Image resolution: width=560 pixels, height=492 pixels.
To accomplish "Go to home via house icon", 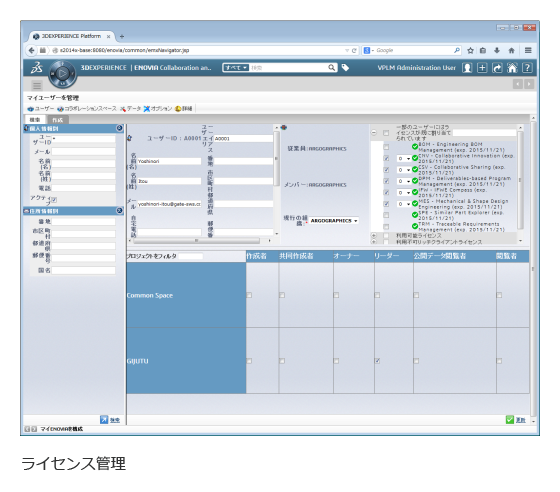I will tap(512, 67).
